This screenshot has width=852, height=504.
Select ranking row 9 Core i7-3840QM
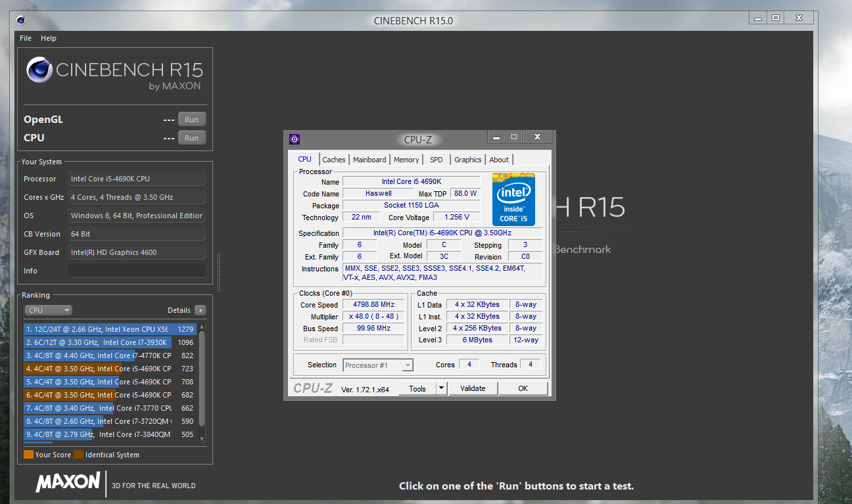(110, 434)
